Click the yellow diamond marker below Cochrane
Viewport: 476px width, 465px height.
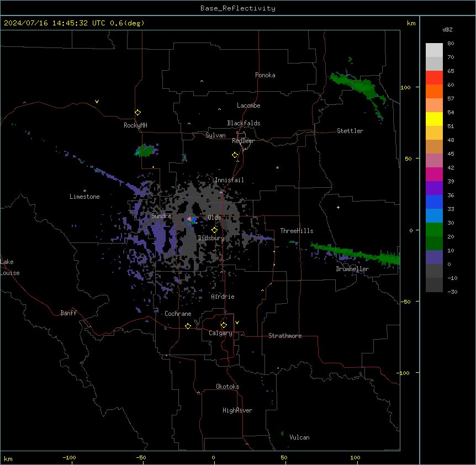[x=188, y=326]
